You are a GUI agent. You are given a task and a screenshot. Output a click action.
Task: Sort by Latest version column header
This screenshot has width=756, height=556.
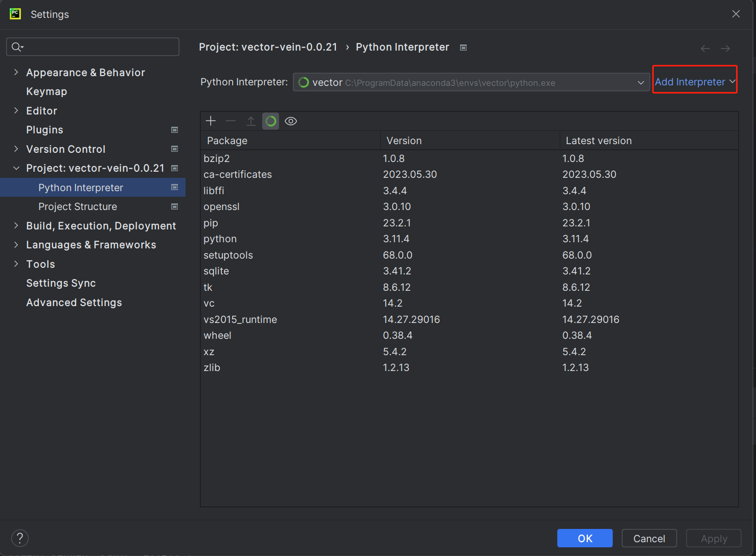[x=649, y=141]
